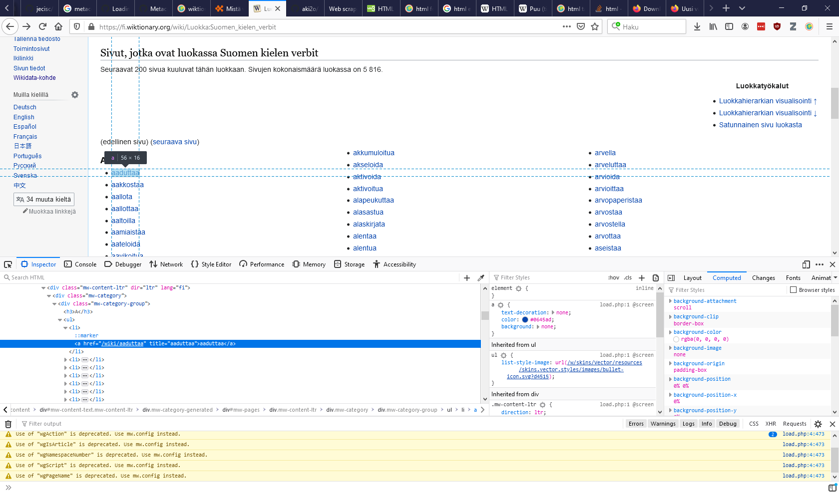
Task: Open the sidebar tabs overflow dropdown
Action: click(835, 278)
